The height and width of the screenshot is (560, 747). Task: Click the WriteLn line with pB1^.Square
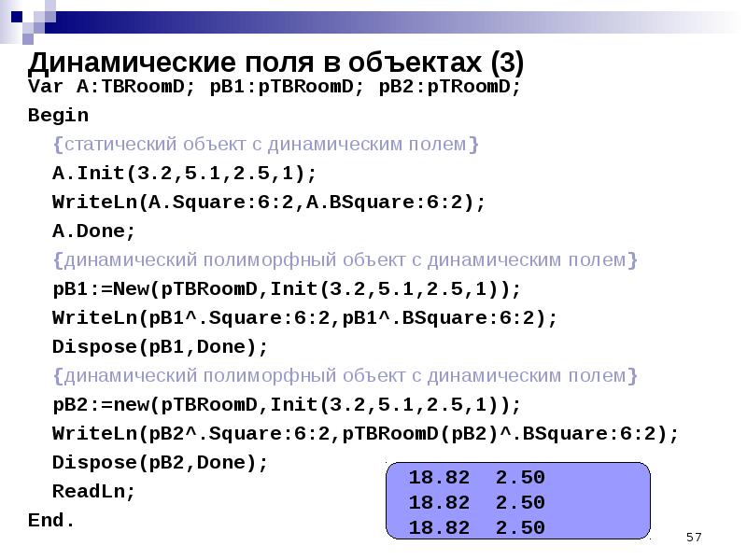(304, 317)
